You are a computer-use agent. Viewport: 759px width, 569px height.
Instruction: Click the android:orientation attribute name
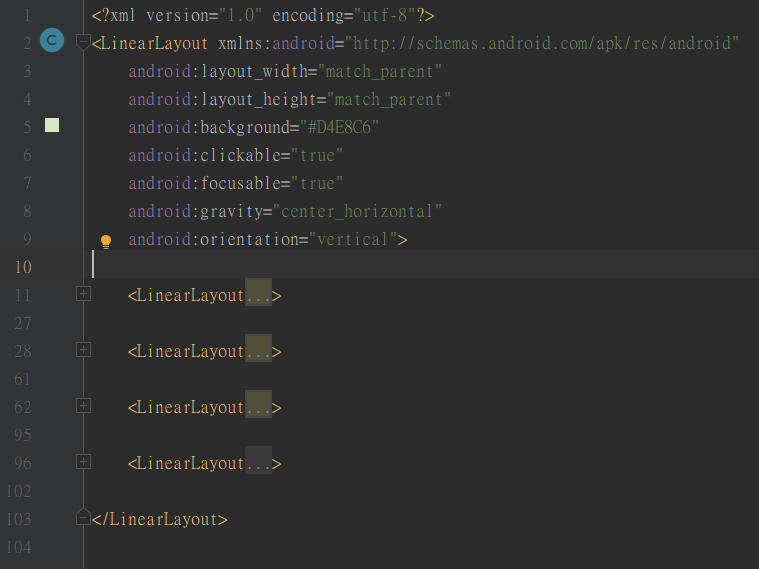coord(214,239)
